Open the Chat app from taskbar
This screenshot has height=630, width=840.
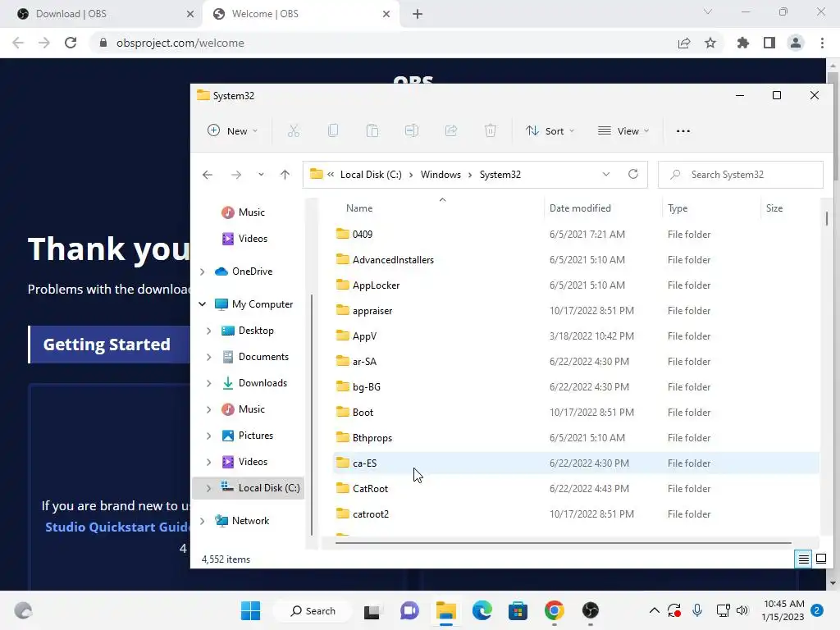tap(409, 610)
